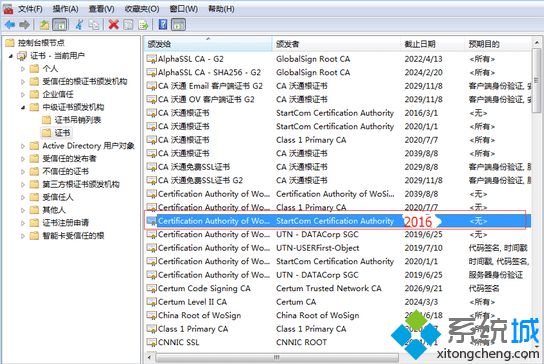Viewport: 544px width, 364px height.
Task: Select the Certum Code Signing CA row
Action: (x=338, y=288)
